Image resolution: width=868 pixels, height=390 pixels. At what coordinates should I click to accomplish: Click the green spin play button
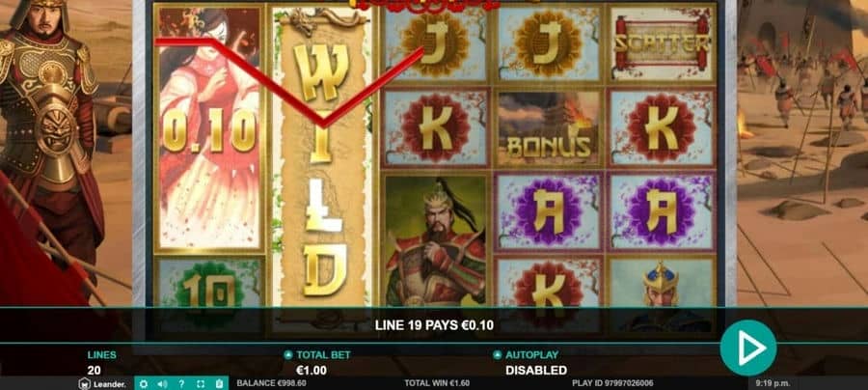tap(748, 348)
